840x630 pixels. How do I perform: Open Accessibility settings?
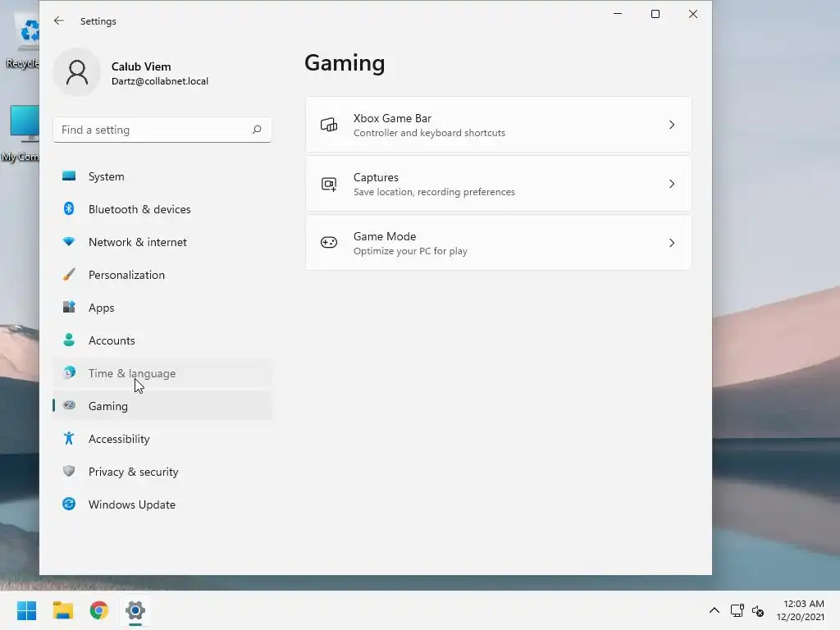tap(162, 439)
